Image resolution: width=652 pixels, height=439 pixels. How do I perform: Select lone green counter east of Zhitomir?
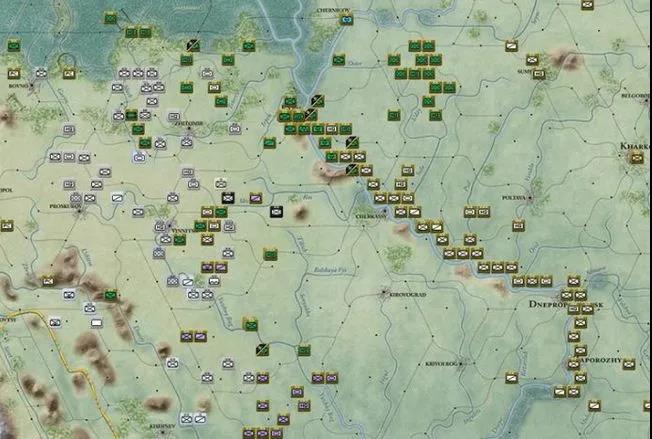pyautogui.click(x=269, y=143)
